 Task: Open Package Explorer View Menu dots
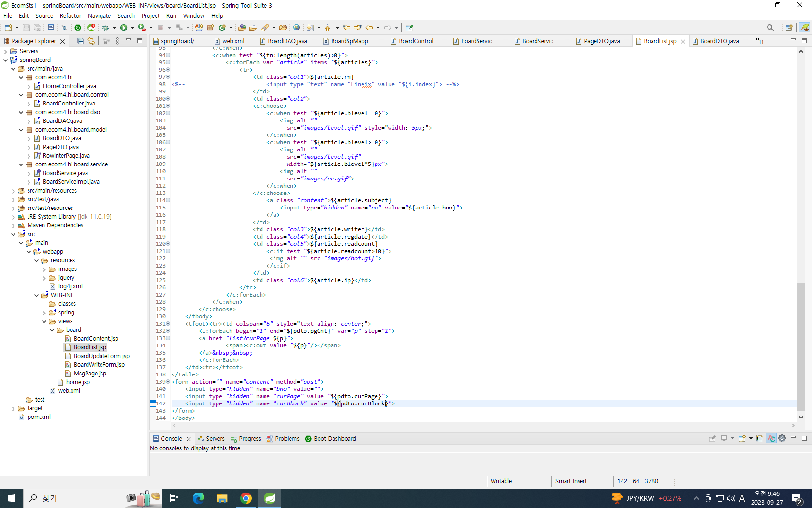click(117, 41)
